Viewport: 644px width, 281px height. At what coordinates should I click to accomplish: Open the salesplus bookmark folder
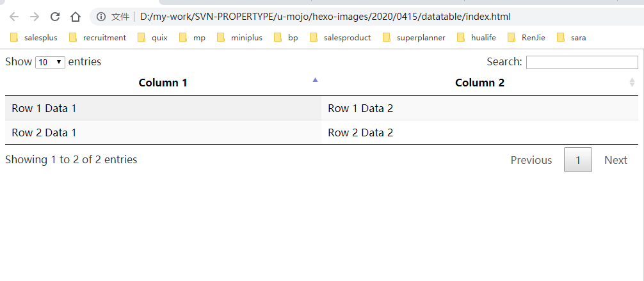click(34, 38)
